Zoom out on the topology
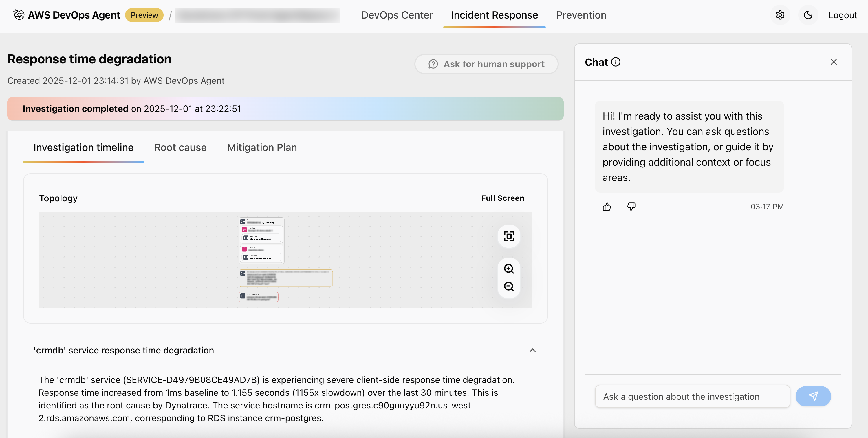Screen dimensions: 868x438 [509, 286]
